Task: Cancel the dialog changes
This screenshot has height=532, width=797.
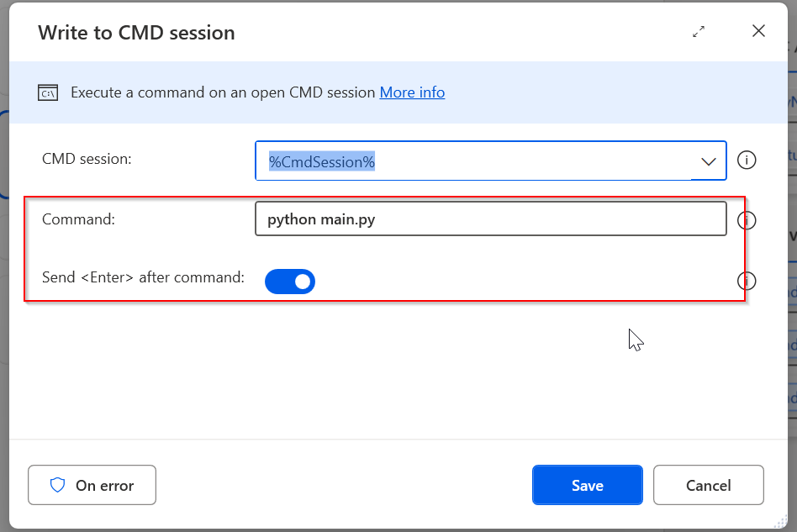Action: (708, 485)
